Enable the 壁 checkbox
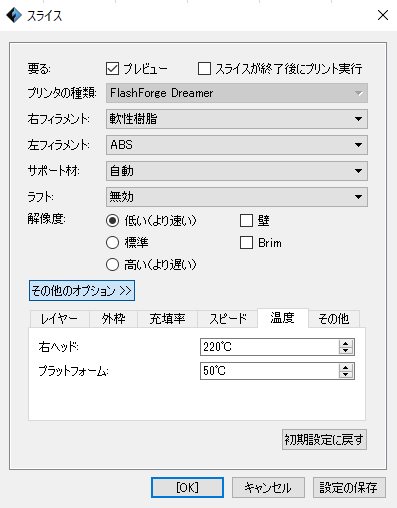Screen dimensions: 397x508 (x=246, y=220)
